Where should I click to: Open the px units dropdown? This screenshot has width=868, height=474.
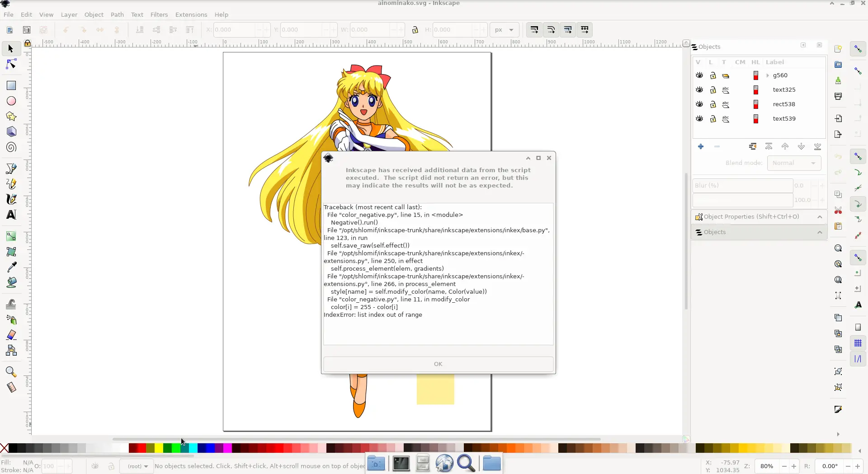[x=505, y=30]
